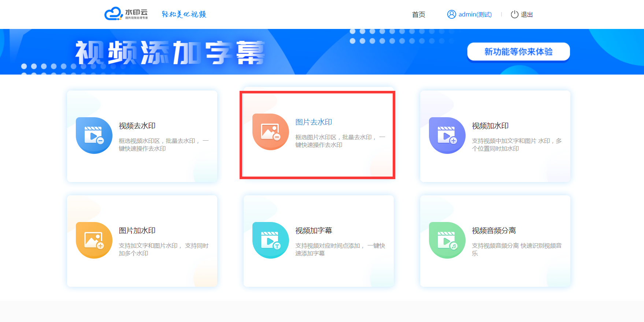
Task: Click the orange 图片去水印 image icon
Action: [x=271, y=132]
